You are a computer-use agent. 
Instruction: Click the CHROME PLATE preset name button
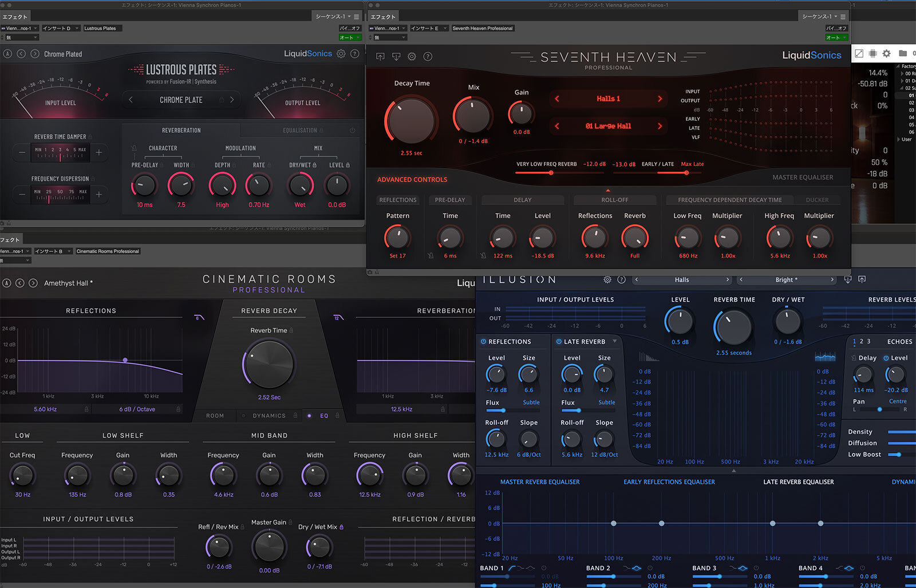pyautogui.click(x=181, y=100)
